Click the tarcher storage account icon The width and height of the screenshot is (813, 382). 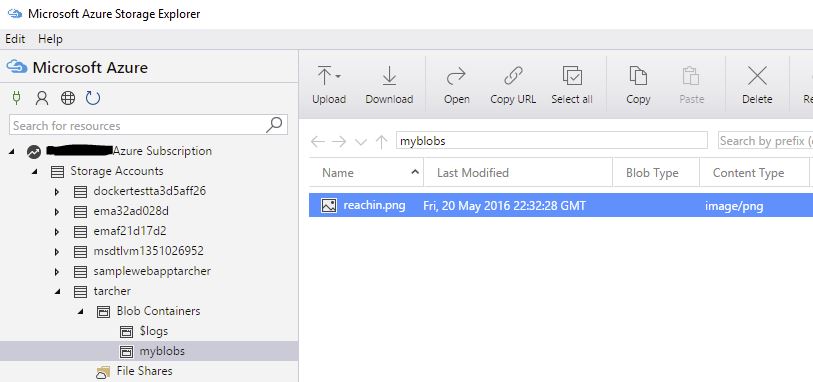80,292
